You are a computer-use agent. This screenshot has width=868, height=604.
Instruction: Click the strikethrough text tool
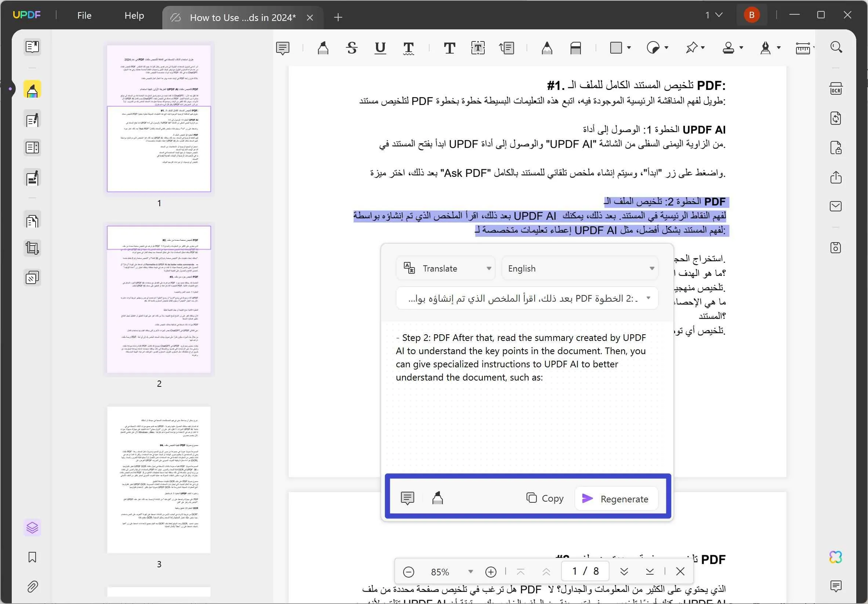click(351, 47)
